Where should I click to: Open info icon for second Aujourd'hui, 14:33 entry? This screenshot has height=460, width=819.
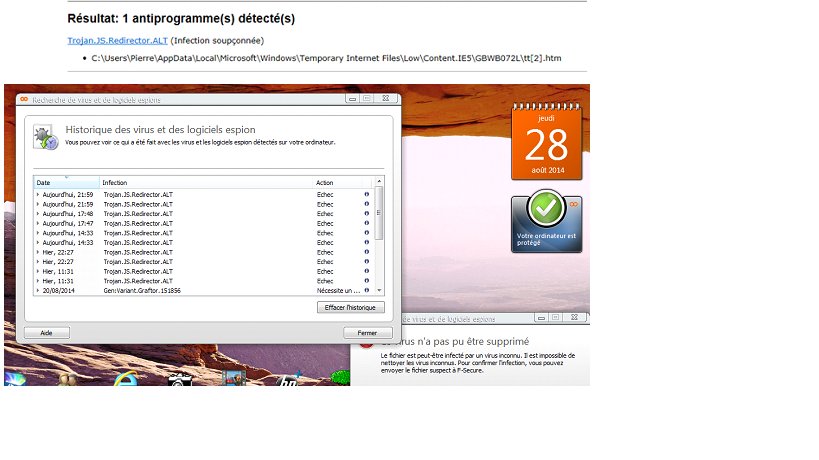click(367, 242)
